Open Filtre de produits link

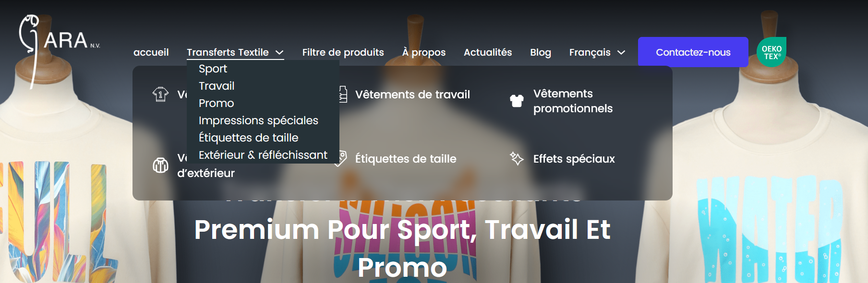pos(343,52)
